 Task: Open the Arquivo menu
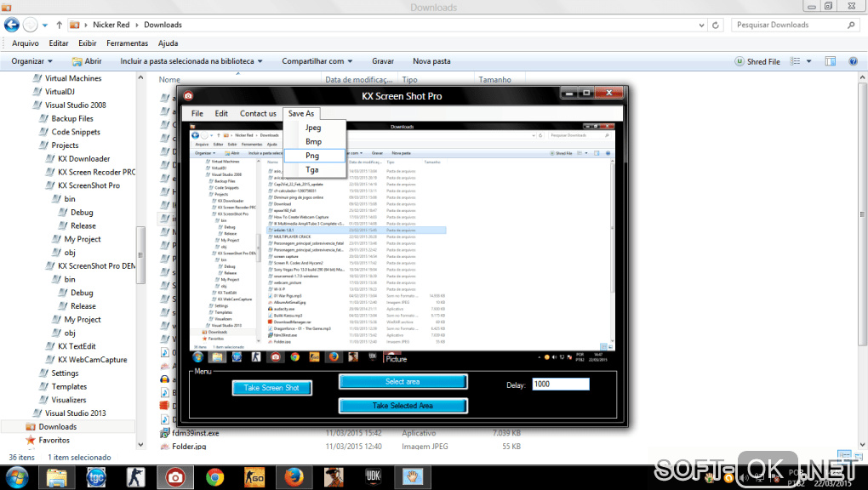(x=26, y=43)
